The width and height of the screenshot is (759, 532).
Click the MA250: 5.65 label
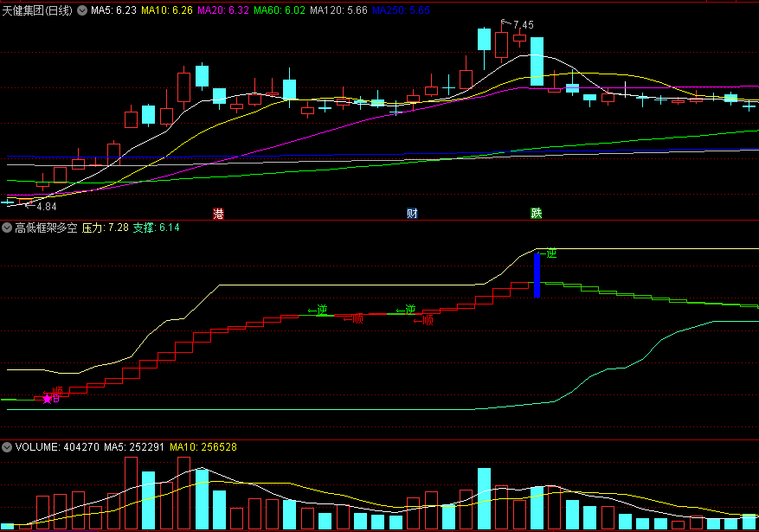pyautogui.click(x=402, y=10)
